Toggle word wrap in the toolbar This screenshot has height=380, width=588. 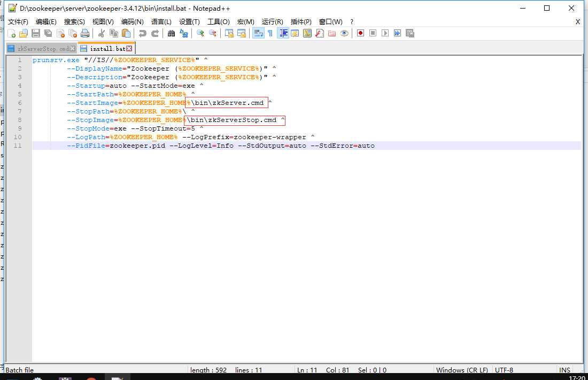click(258, 33)
